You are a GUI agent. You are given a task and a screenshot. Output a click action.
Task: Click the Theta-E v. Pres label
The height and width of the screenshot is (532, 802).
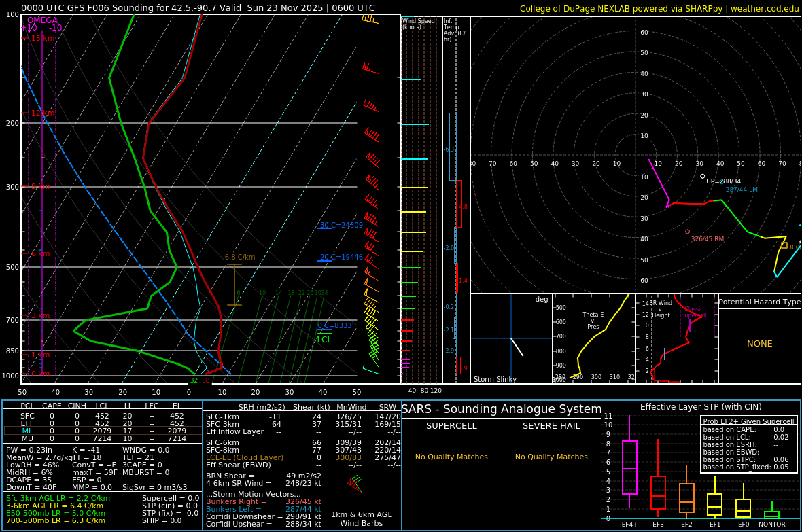click(593, 321)
